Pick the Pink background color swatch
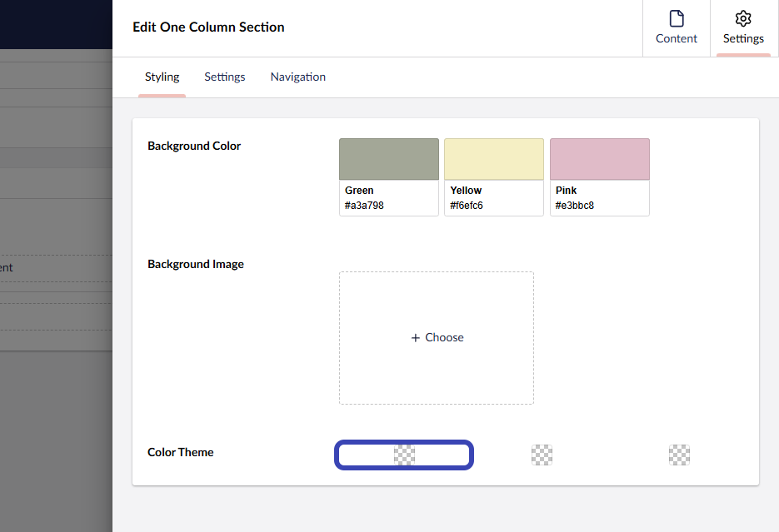The image size is (779, 532). tap(599, 159)
